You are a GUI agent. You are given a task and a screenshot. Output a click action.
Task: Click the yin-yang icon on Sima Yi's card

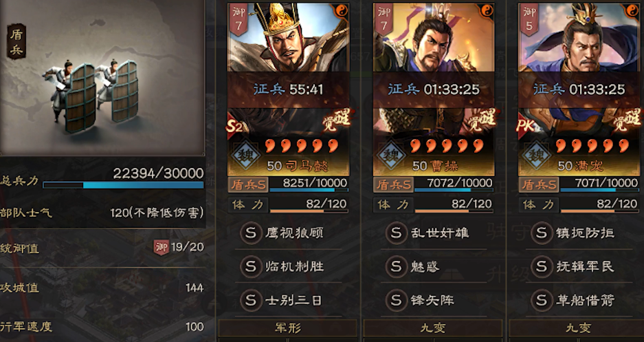click(342, 11)
